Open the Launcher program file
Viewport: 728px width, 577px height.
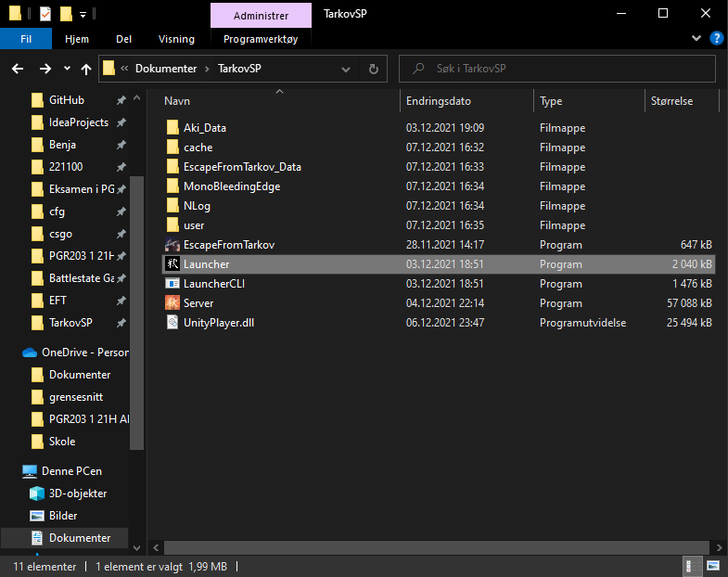tap(439, 263)
